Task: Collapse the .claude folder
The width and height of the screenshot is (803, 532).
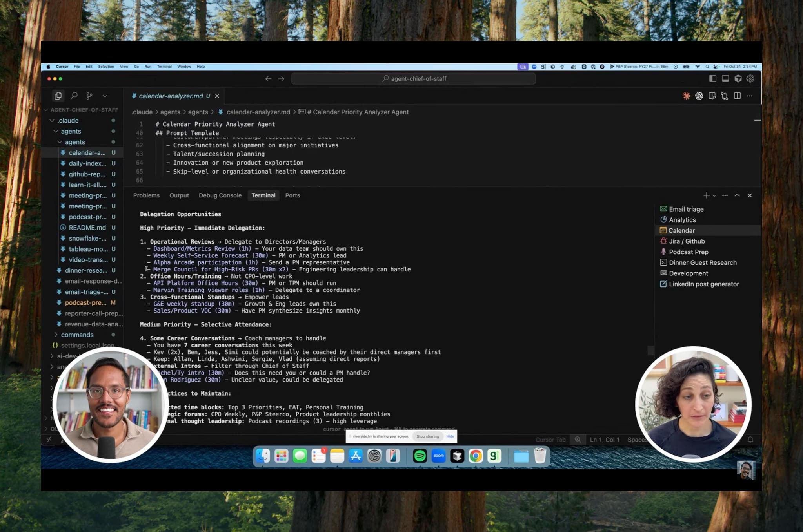Action: pos(68,121)
